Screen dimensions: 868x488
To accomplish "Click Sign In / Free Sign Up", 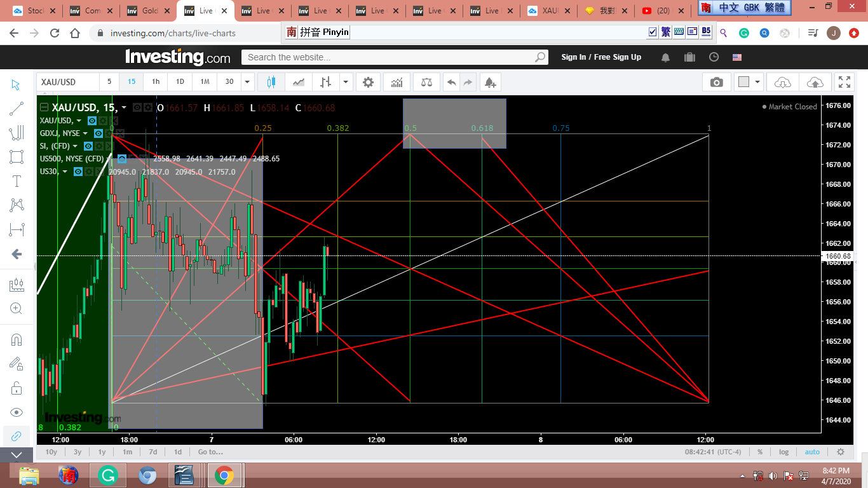I will click(601, 57).
